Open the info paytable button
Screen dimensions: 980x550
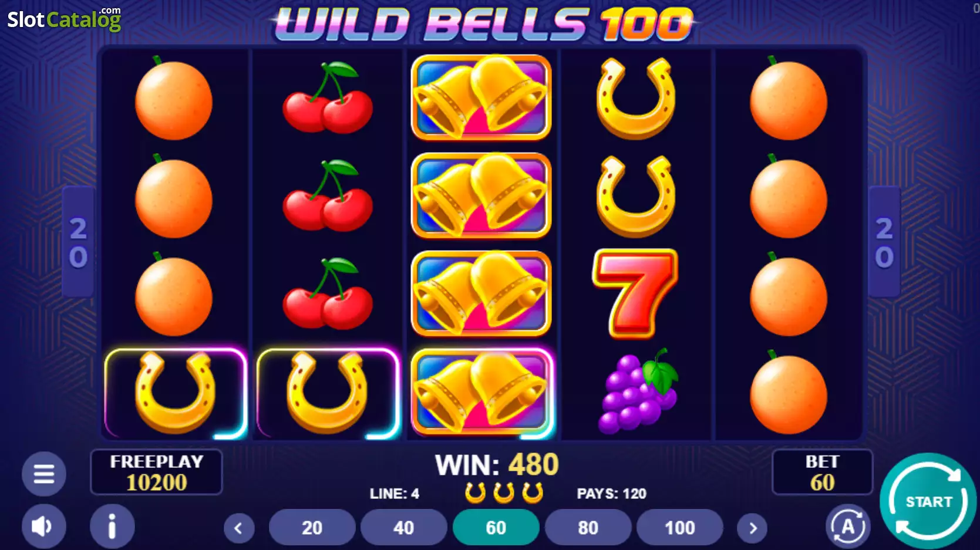click(x=112, y=526)
